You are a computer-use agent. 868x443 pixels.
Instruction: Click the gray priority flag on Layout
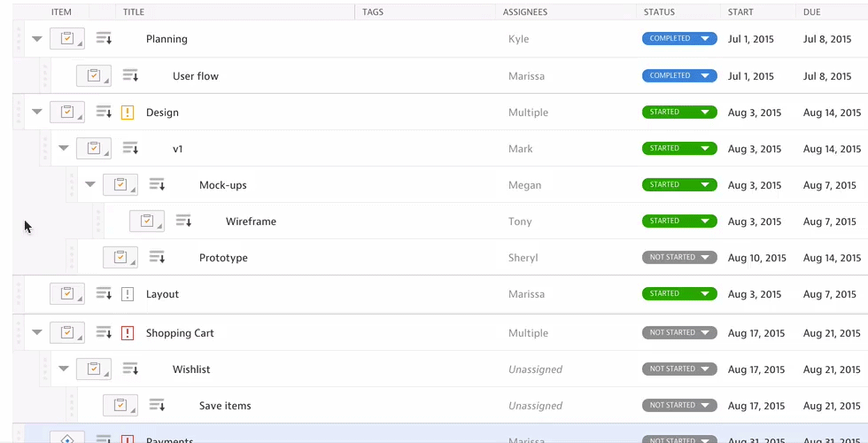[x=128, y=294]
